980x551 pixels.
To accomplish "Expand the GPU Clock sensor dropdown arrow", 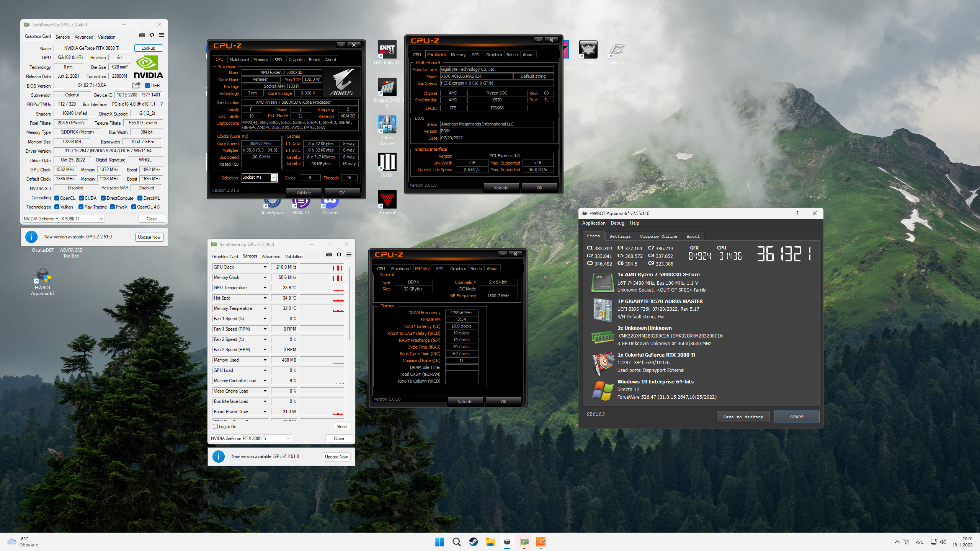I will click(265, 267).
